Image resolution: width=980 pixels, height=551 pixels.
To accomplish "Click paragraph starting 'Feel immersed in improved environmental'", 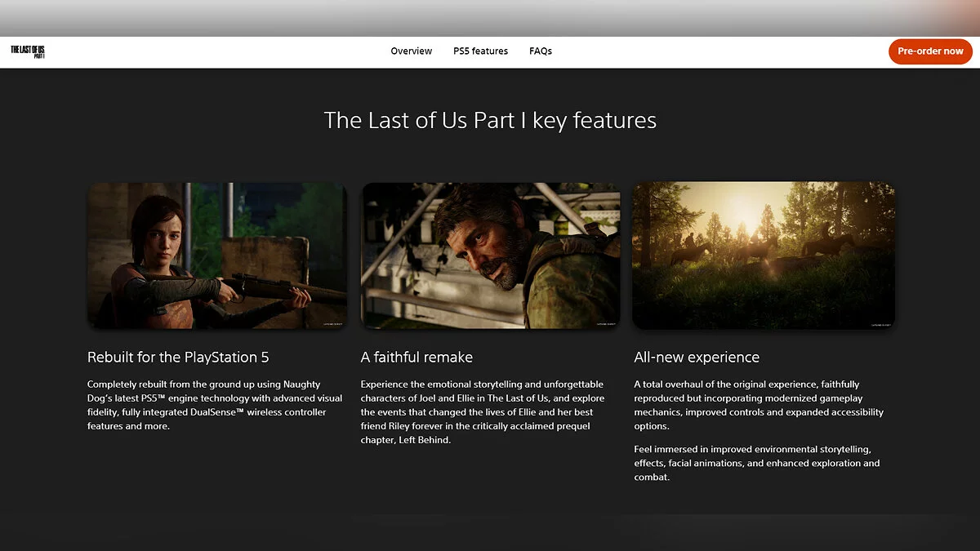I will (x=757, y=463).
